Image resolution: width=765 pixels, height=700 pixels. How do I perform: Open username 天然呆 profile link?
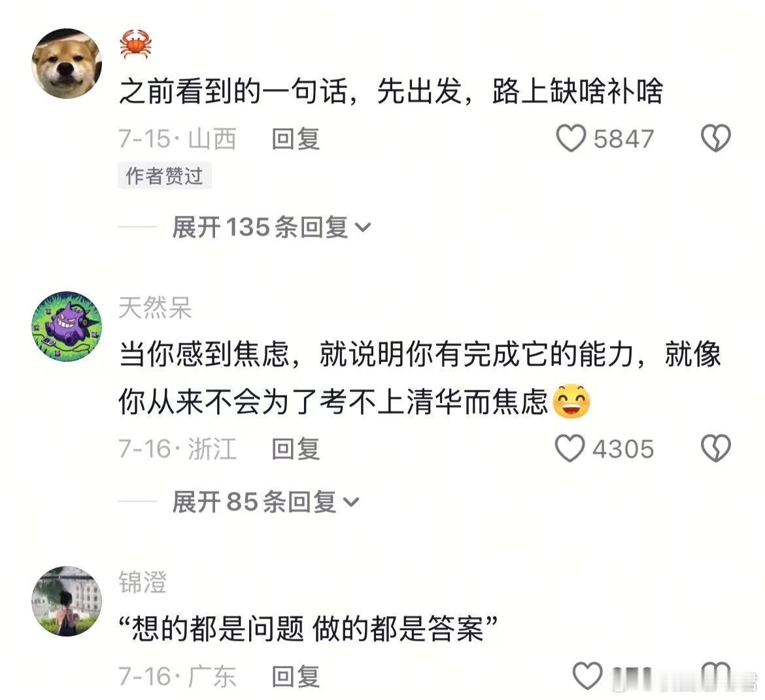[x=155, y=308]
